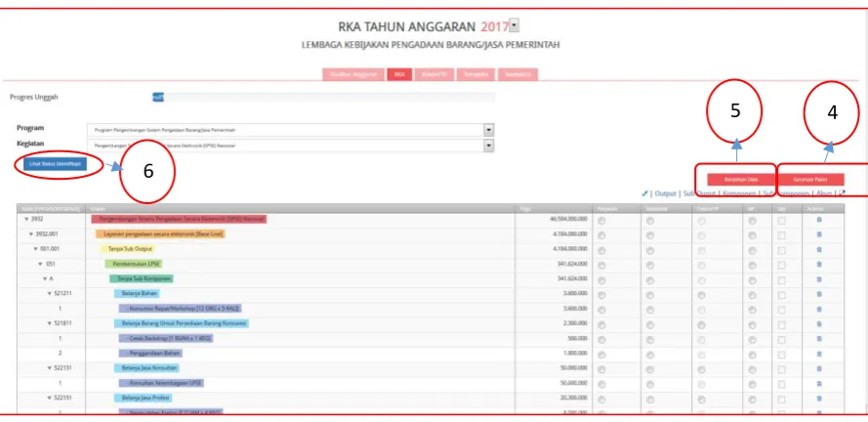Open the rightmost Swakelola tab
The image size is (868, 422).
pos(517,74)
